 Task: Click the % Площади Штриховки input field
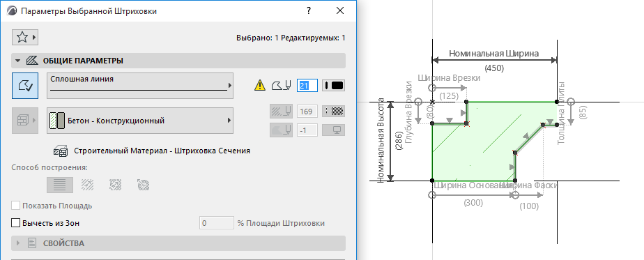click(217, 223)
